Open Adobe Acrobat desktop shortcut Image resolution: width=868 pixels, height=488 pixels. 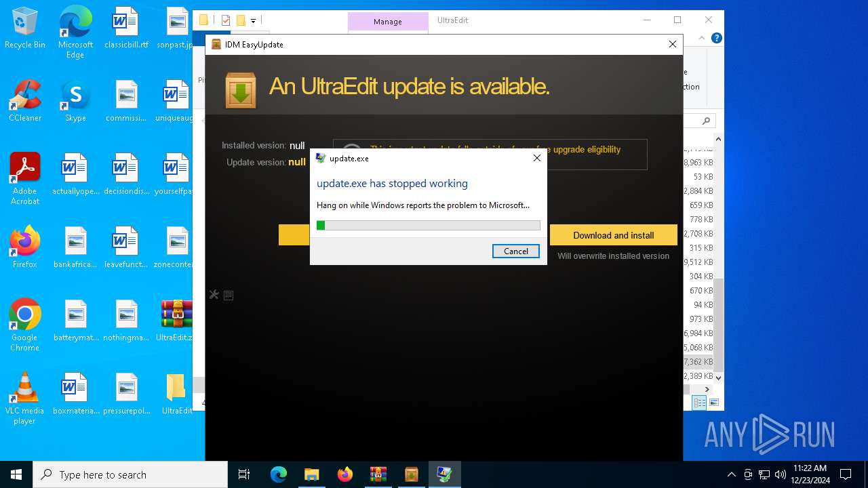point(25,178)
